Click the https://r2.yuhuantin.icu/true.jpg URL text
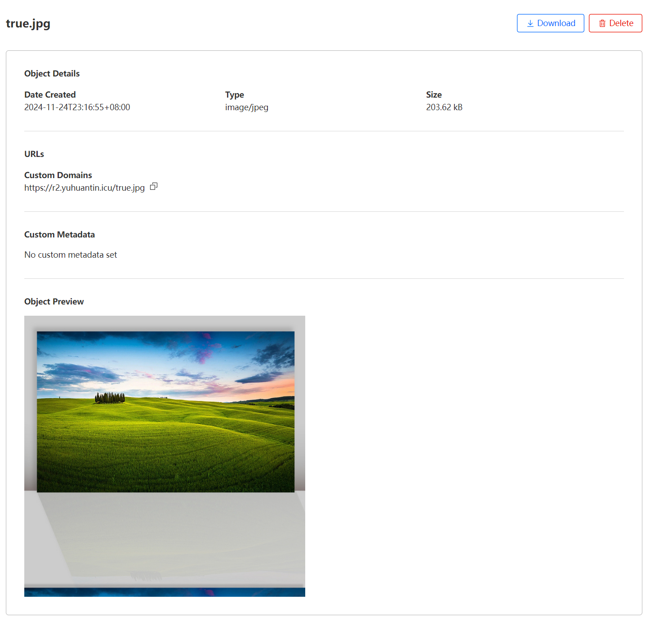This screenshot has height=644, width=650. pos(85,188)
